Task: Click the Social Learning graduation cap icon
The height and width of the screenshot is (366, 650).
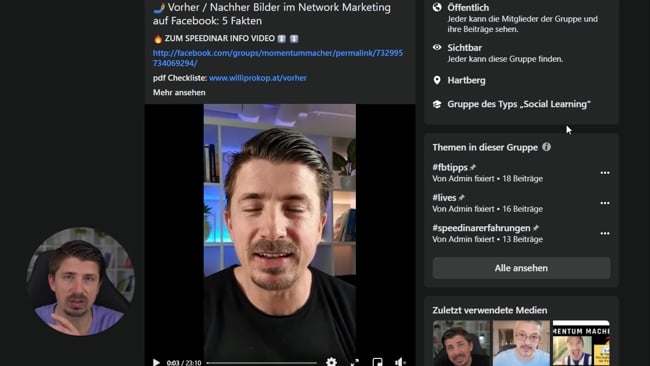Action: click(437, 104)
